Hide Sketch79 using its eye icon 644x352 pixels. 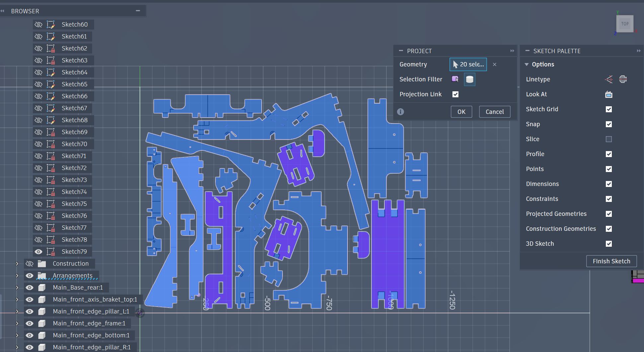coord(39,252)
